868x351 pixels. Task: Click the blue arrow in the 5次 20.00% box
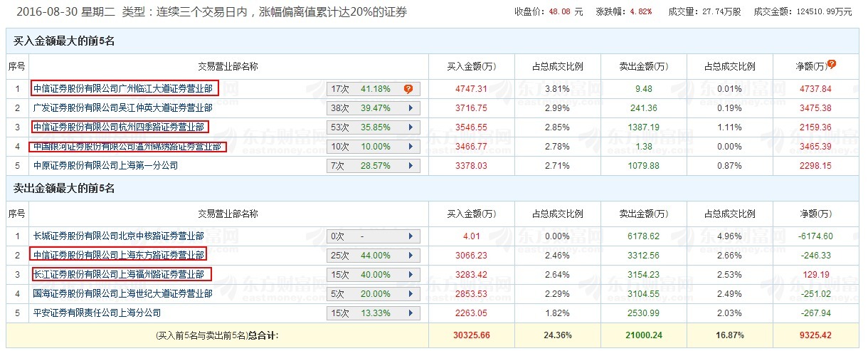(x=411, y=294)
